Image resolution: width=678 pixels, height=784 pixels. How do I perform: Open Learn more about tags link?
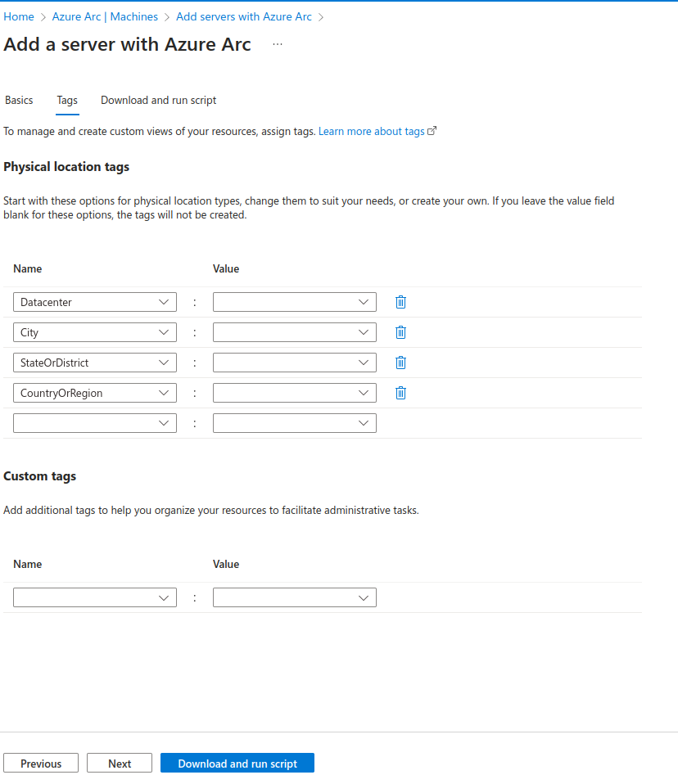tap(377, 131)
